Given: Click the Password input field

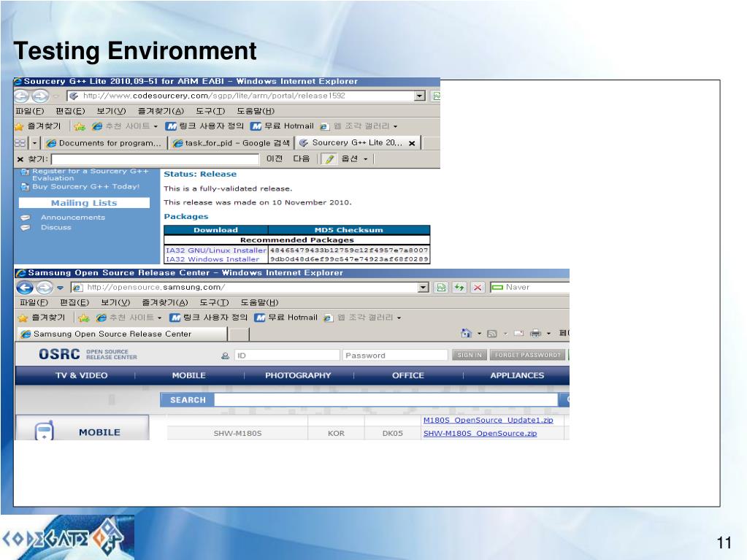Looking at the screenshot, I should tap(394, 356).
